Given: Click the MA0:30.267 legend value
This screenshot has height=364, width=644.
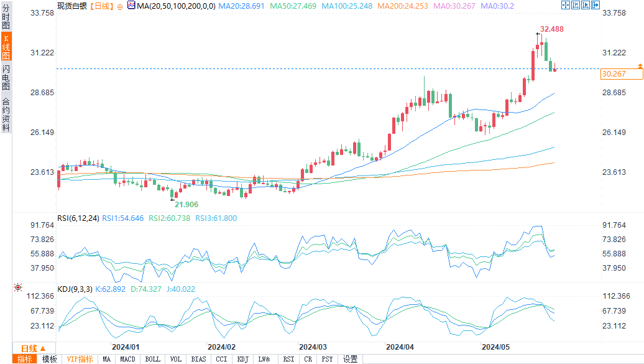Looking at the screenshot, I should 454,6.
